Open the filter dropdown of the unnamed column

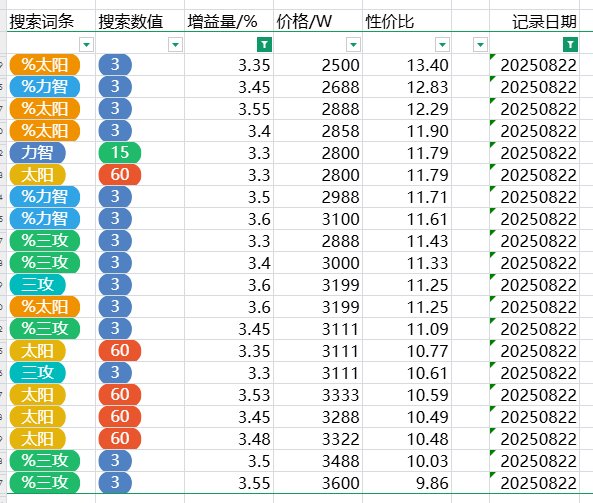point(480,45)
